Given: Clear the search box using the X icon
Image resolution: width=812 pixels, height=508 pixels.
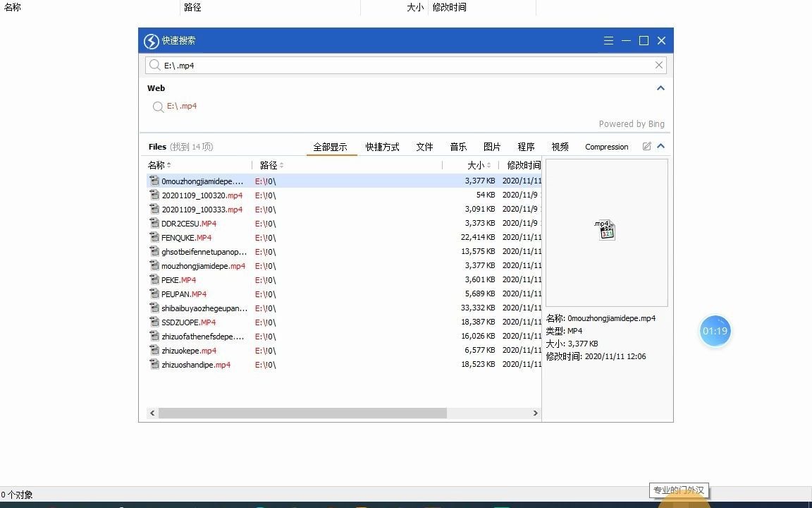Looking at the screenshot, I should point(658,64).
